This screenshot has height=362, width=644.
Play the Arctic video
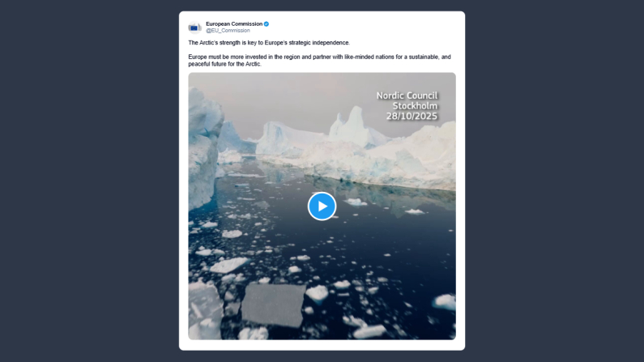(x=322, y=206)
